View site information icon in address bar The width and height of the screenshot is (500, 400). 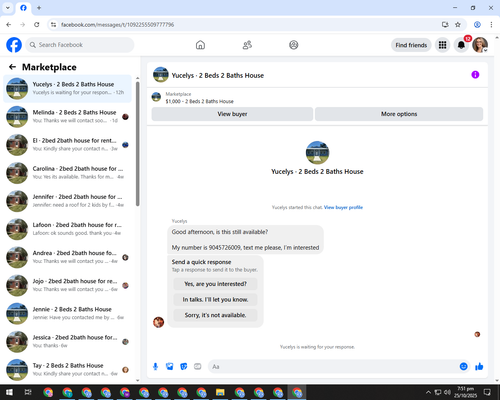53,25
